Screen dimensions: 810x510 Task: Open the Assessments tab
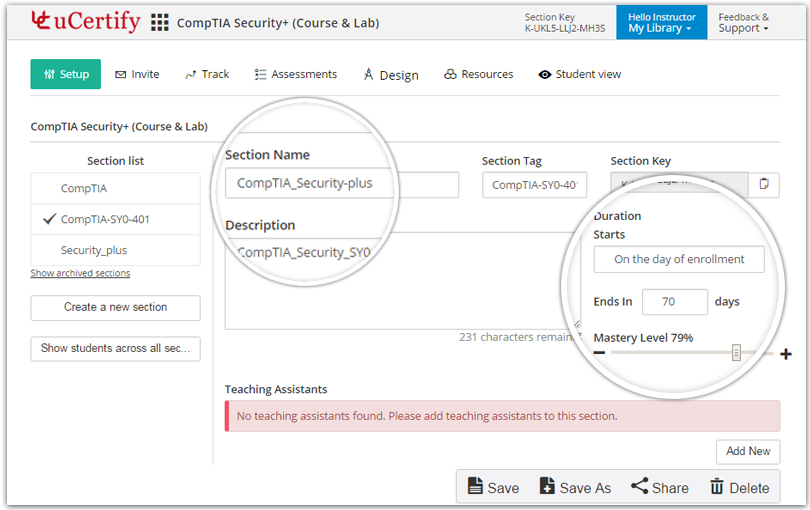[x=295, y=74]
